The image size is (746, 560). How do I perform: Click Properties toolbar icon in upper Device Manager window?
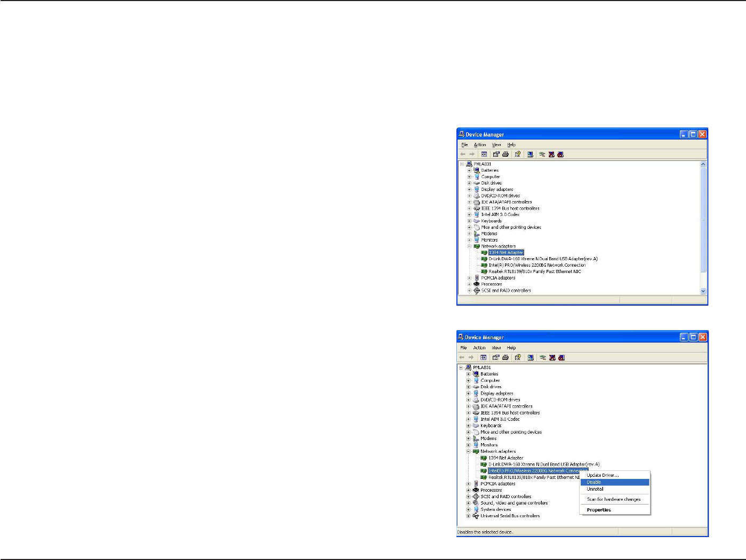tap(496, 154)
